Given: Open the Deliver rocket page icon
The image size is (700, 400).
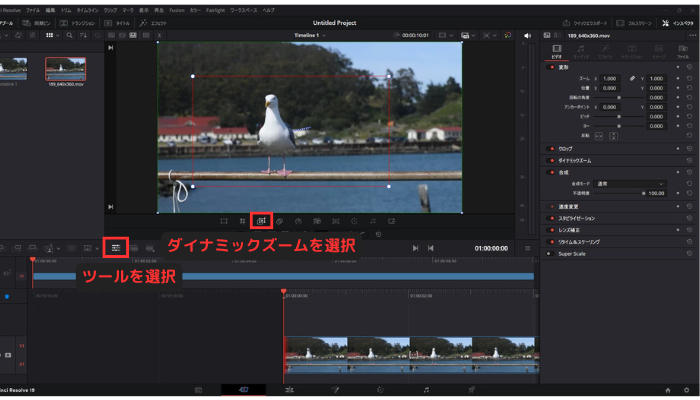Looking at the screenshot, I should click(x=471, y=390).
